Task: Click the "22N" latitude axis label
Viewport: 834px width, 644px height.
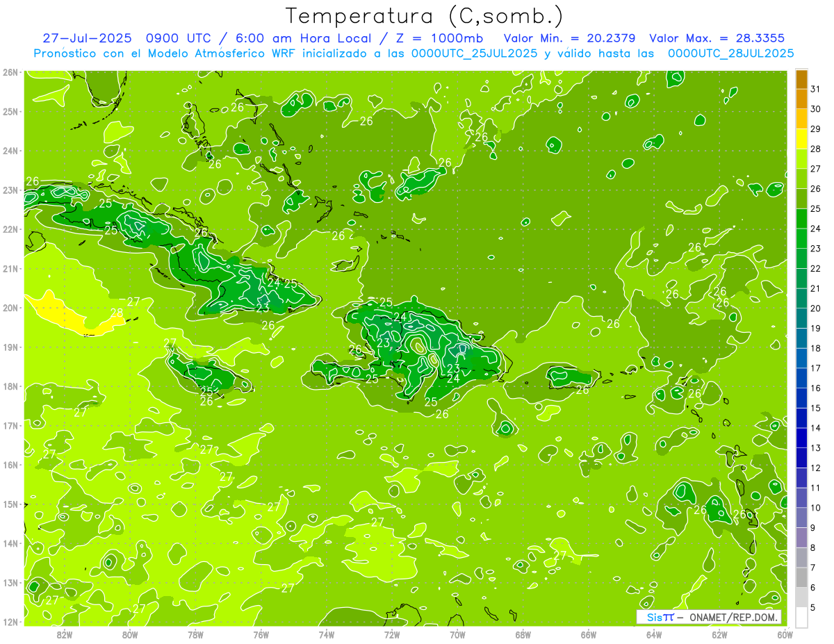Action: click(10, 229)
